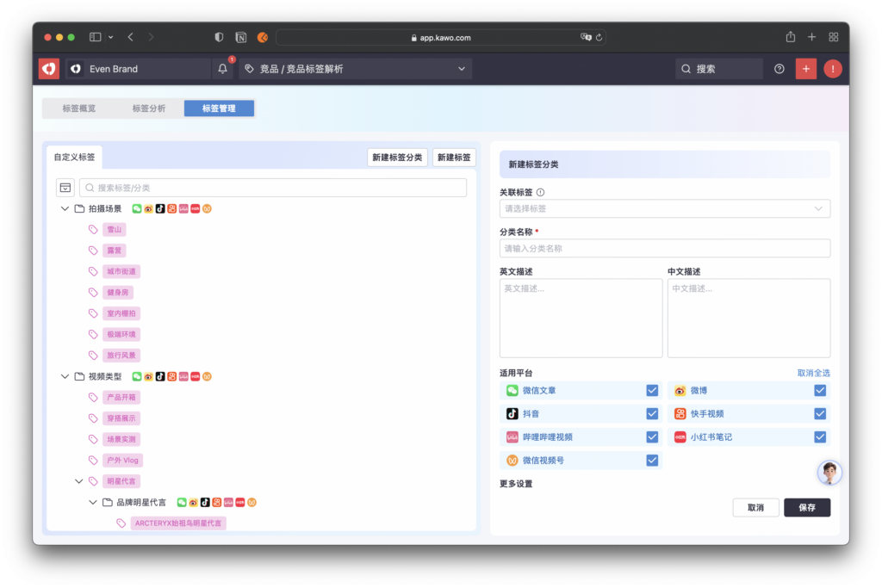Click the 取消全选 link

click(x=813, y=373)
